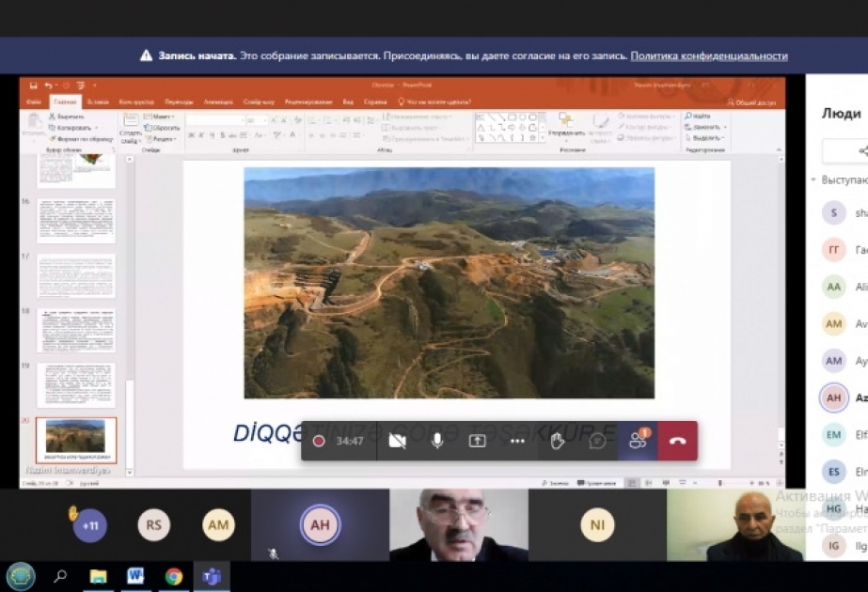Switch to Reading view in the status bar
Image resolution: width=868 pixels, height=592 pixels.
point(666,483)
